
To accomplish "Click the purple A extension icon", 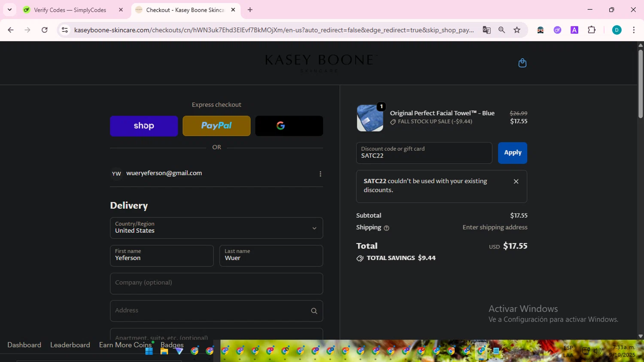I will click(x=574, y=30).
